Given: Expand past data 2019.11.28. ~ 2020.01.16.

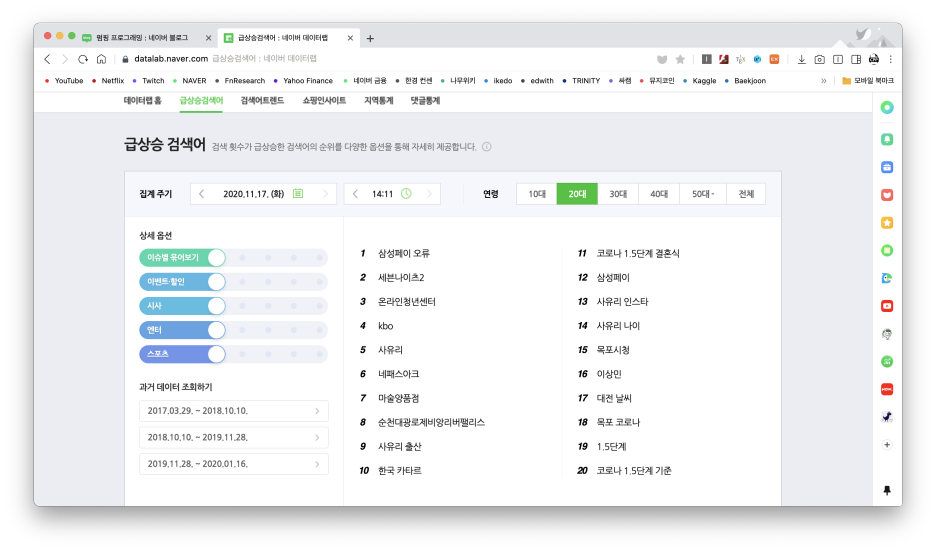Looking at the screenshot, I should click(x=233, y=464).
